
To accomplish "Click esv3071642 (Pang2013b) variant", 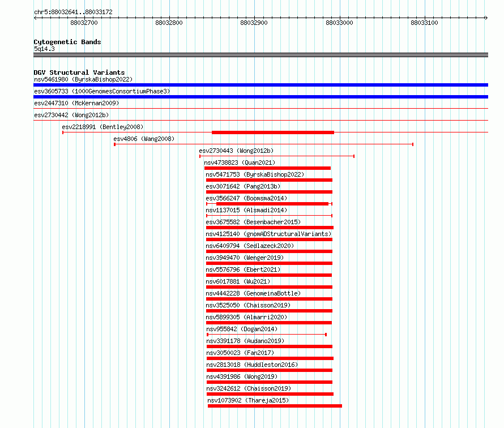I will pyautogui.click(x=243, y=186).
